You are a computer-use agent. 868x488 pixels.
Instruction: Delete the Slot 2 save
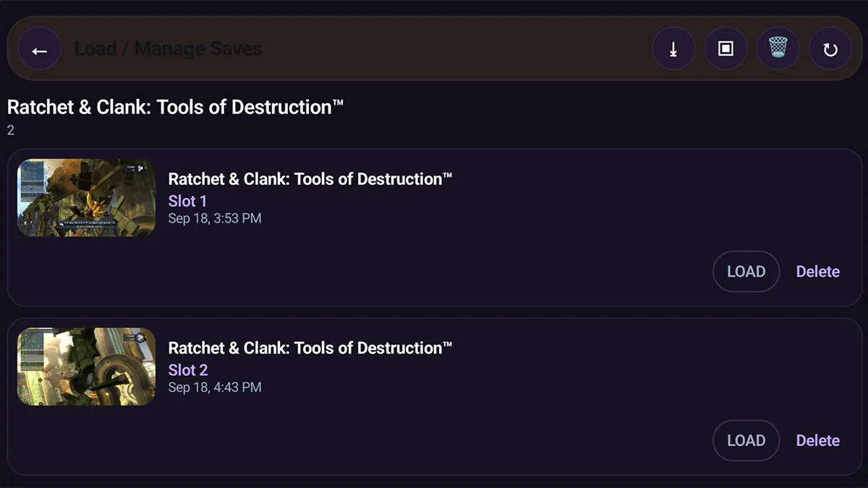(x=818, y=440)
